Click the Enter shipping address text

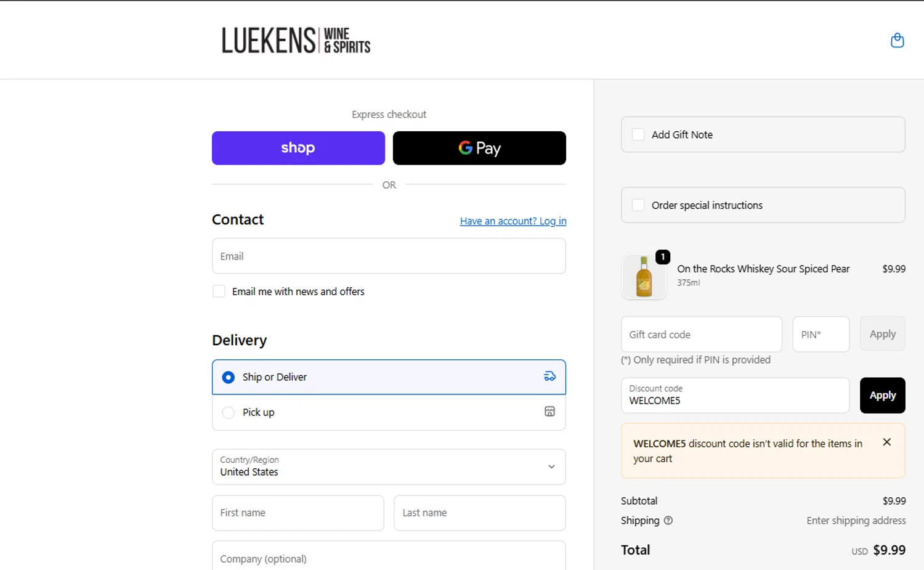856,521
